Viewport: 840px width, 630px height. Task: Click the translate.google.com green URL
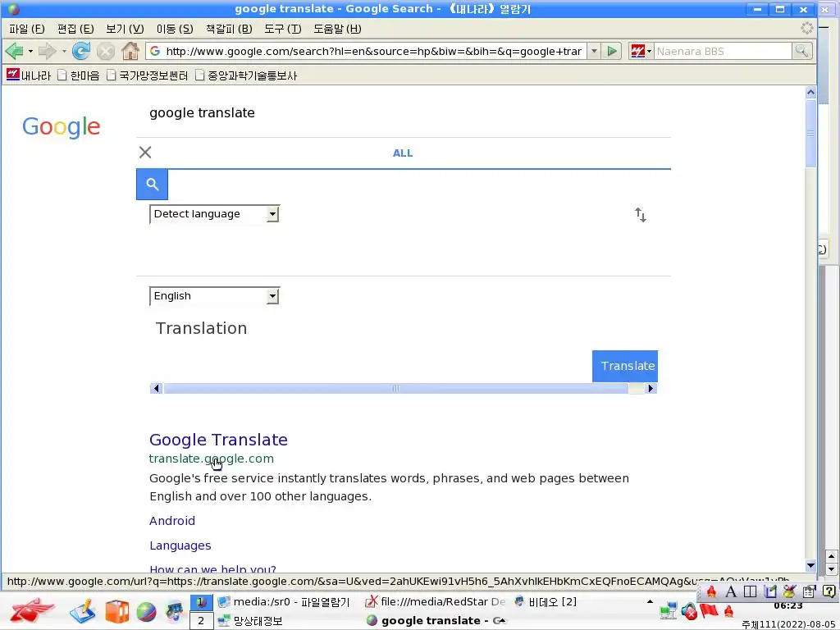(212, 459)
